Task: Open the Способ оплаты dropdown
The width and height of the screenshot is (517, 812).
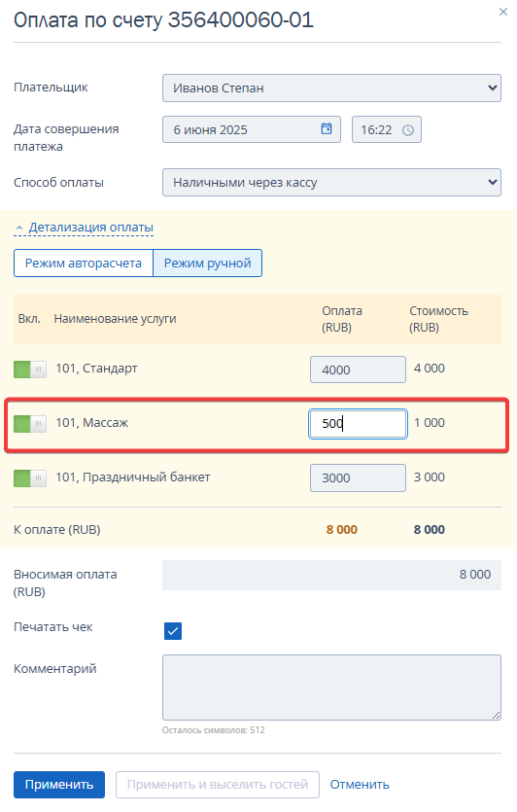Action: point(331,182)
